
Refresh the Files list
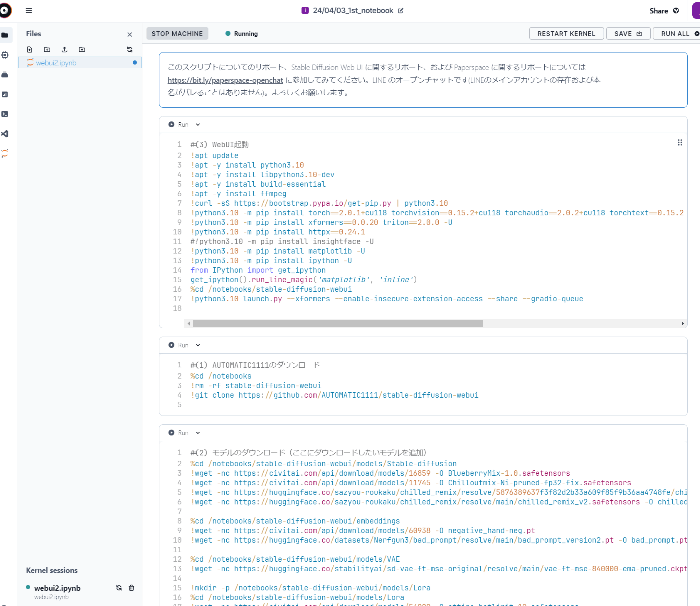click(130, 50)
